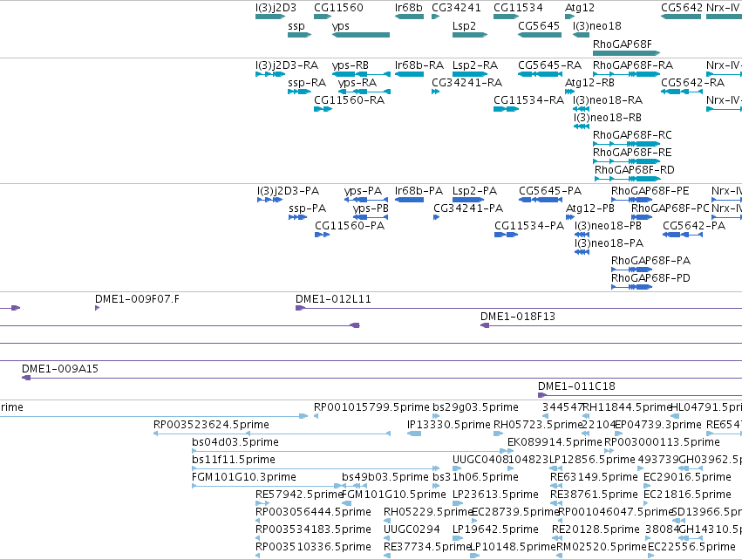This screenshot has width=742, height=560.
Task: Click the CG11560-RA transcript
Action: [323, 109]
